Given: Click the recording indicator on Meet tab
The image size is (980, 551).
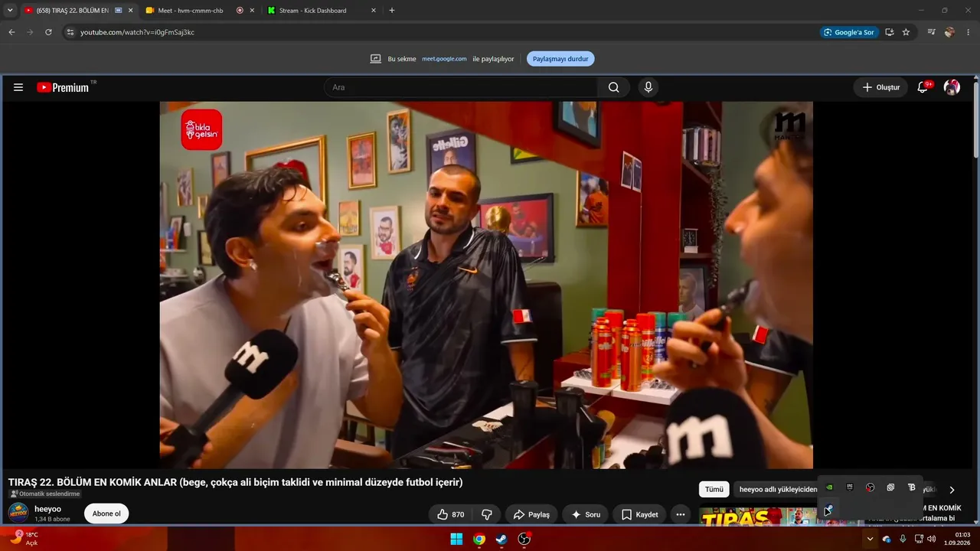Looking at the screenshot, I should click(x=240, y=11).
